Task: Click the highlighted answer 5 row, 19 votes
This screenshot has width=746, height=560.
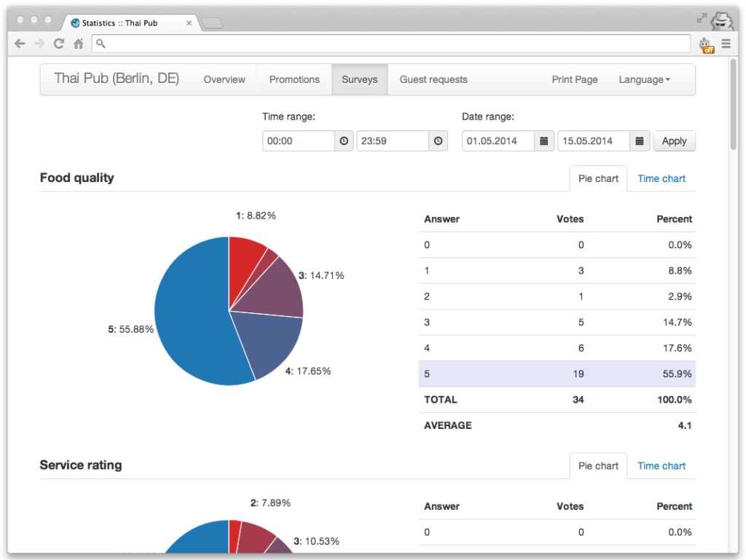Action: pos(557,374)
